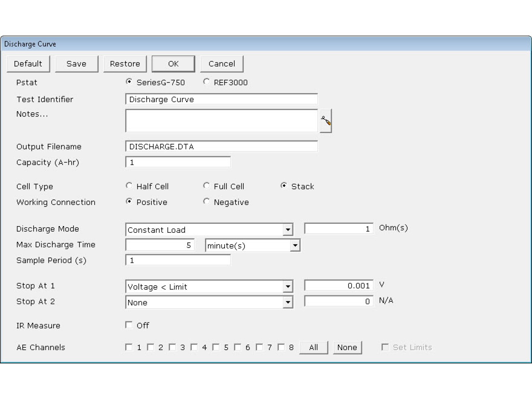The width and height of the screenshot is (532, 399).
Task: Enable AE channel 8 checkbox
Action: 281,347
